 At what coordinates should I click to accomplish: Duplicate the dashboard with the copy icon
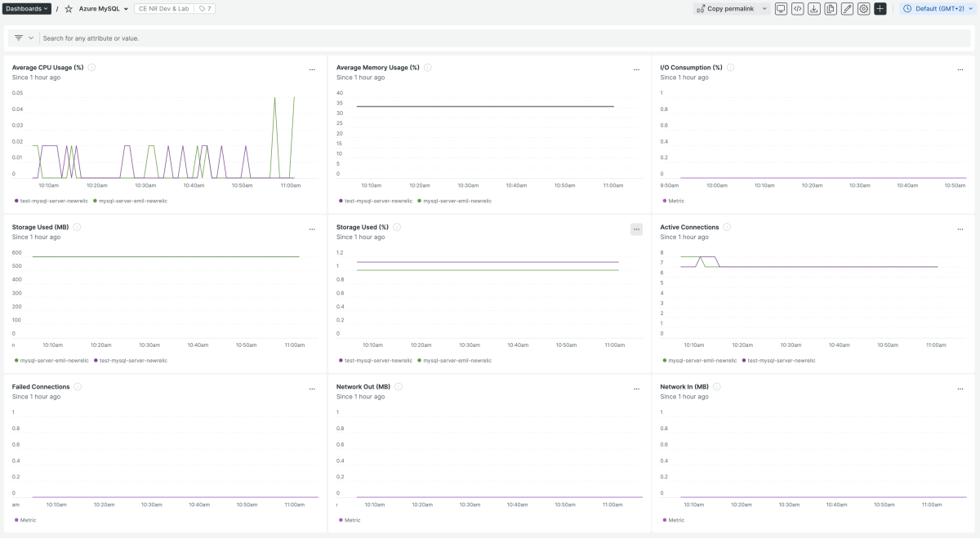831,9
